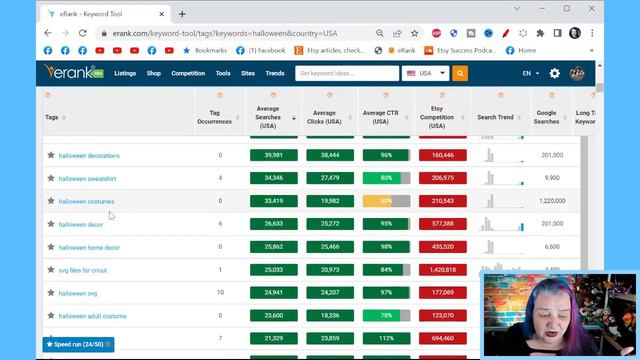Open the Tools menu
Screen dimensions: 640x360
pos(223,73)
